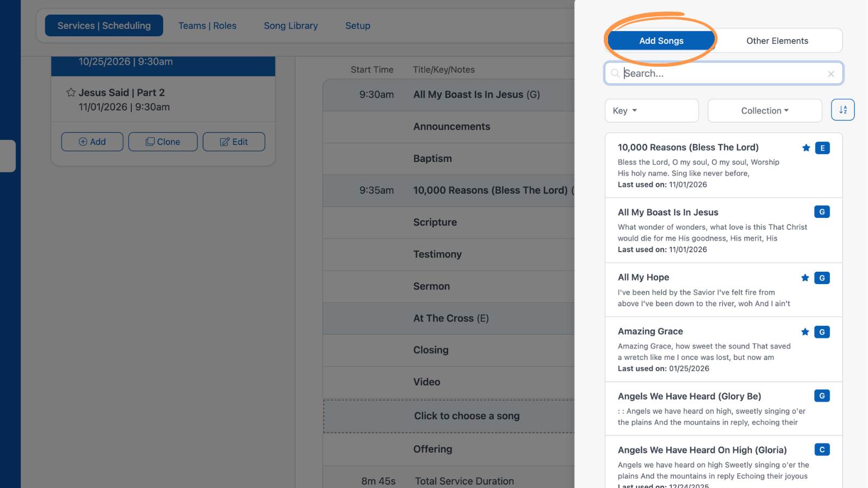Click the Announcements row in the service plan

449,126
